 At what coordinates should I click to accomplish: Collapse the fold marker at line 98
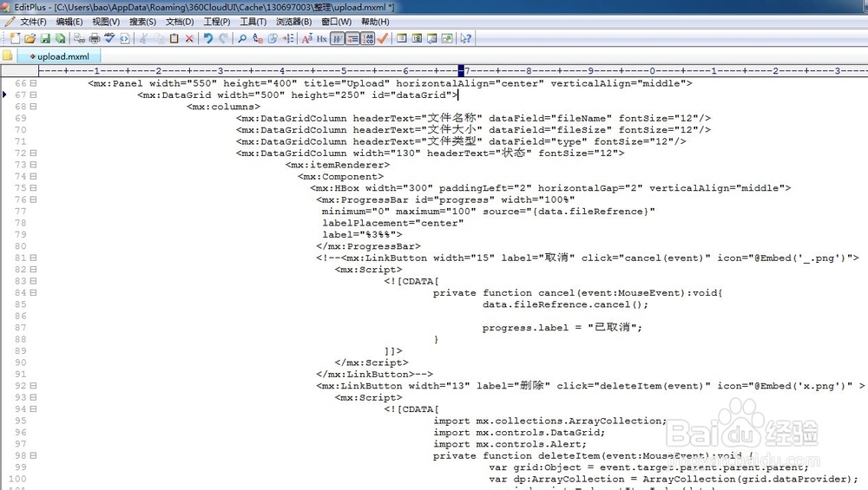point(33,455)
